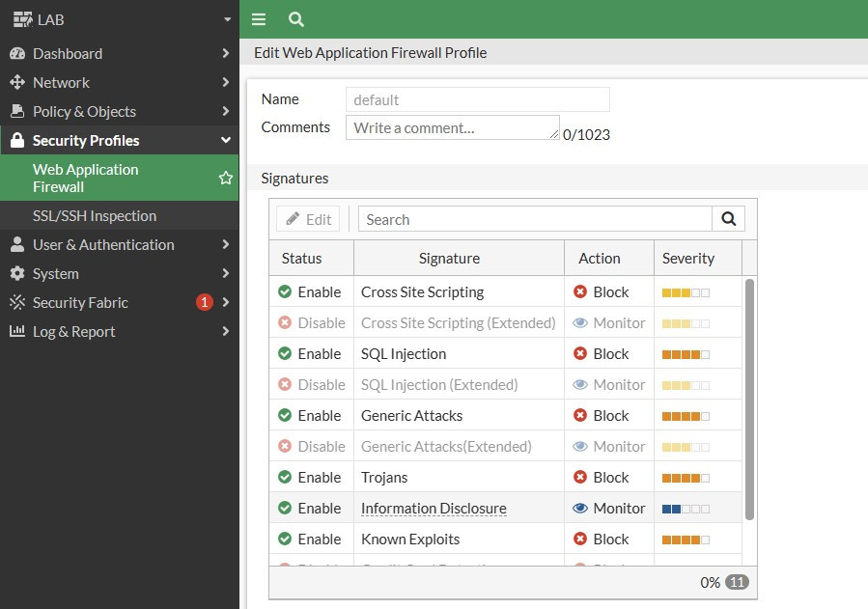Open the LAB dropdown arrow
This screenshot has width=868, height=609.
(227, 19)
